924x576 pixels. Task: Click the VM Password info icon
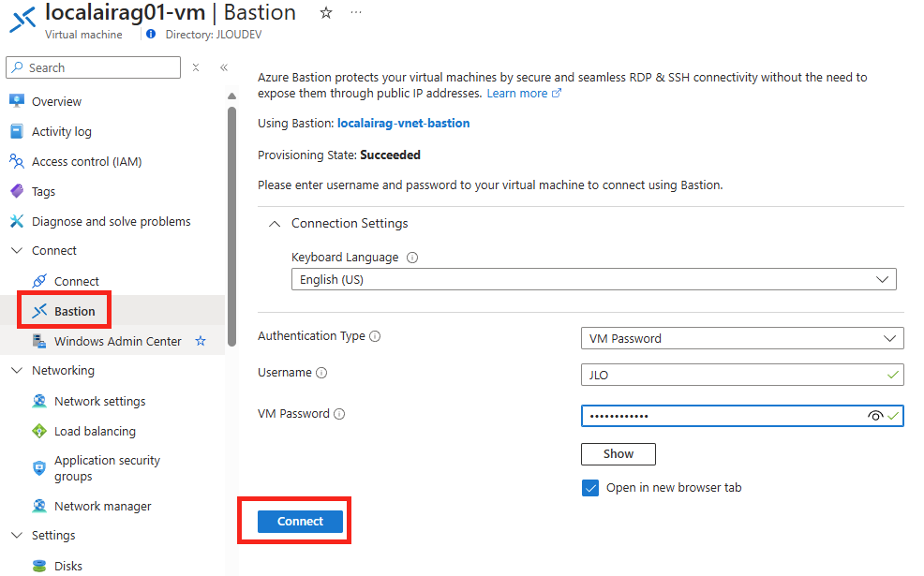click(x=339, y=414)
